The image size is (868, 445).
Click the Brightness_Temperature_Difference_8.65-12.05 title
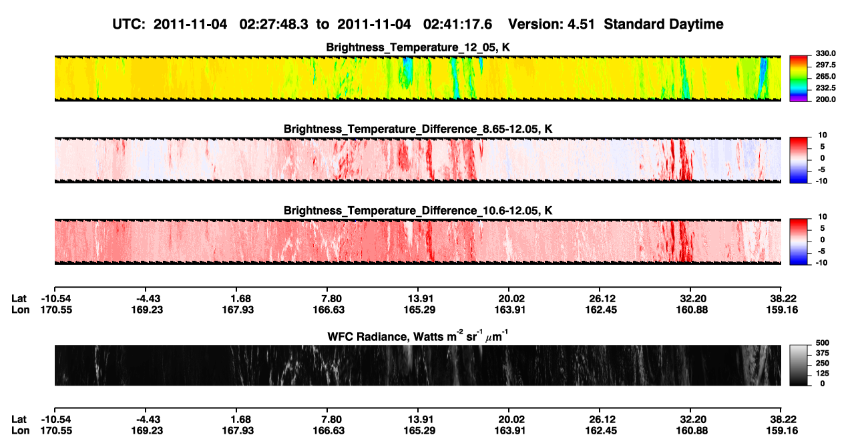(x=418, y=129)
